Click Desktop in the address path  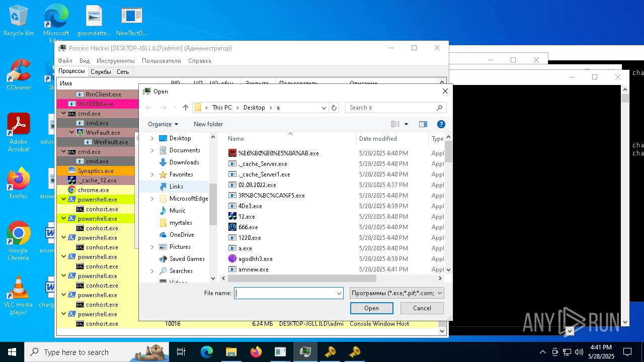(x=254, y=108)
